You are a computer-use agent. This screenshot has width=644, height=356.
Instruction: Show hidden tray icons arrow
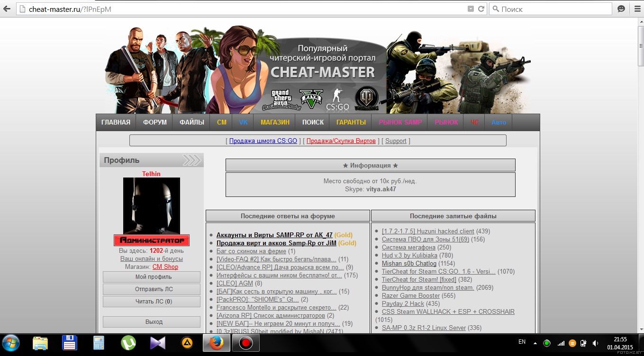pyautogui.click(x=535, y=343)
